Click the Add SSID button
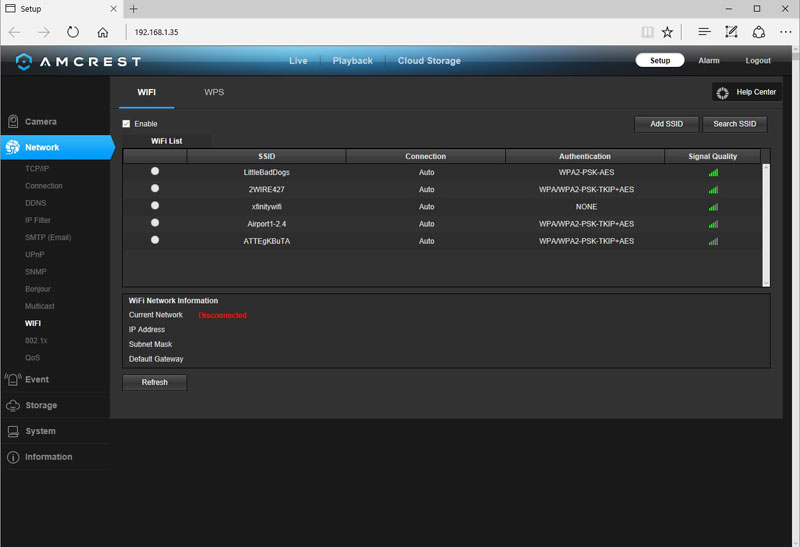 point(666,124)
